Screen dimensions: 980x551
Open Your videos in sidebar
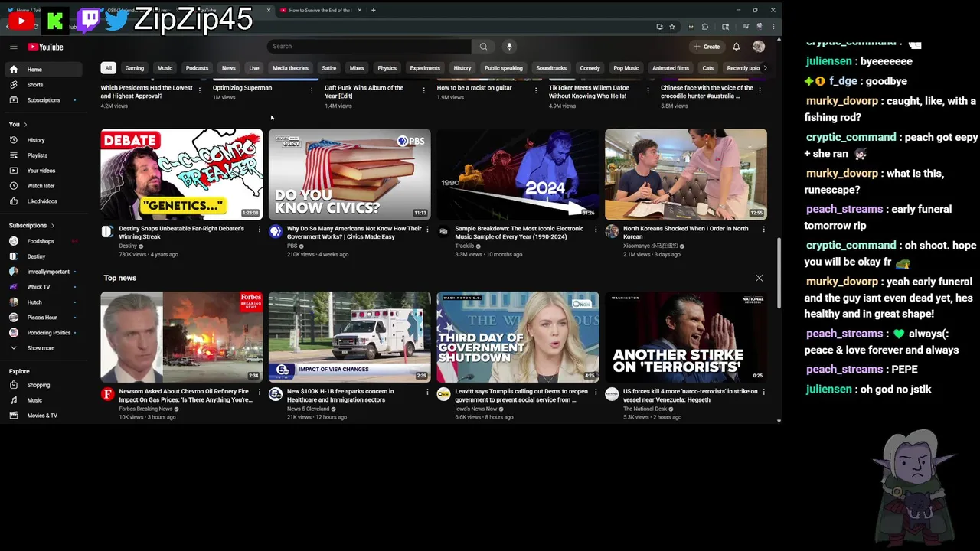point(42,171)
